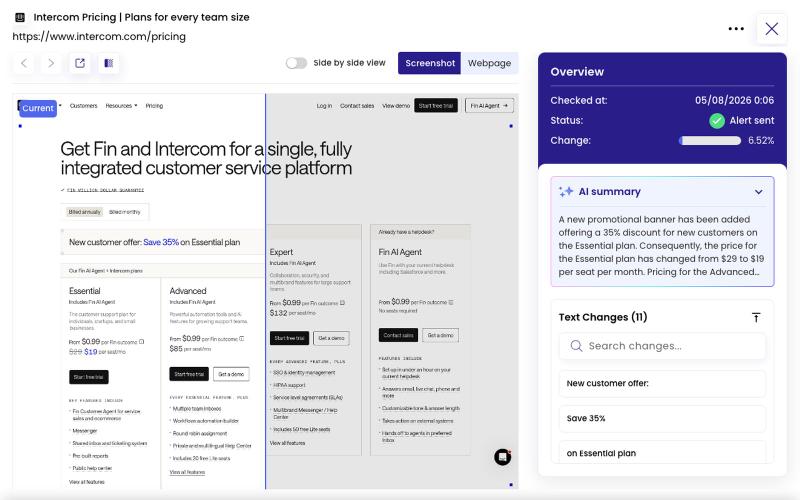Click Advanced plan Start free trial button

[x=189, y=374]
